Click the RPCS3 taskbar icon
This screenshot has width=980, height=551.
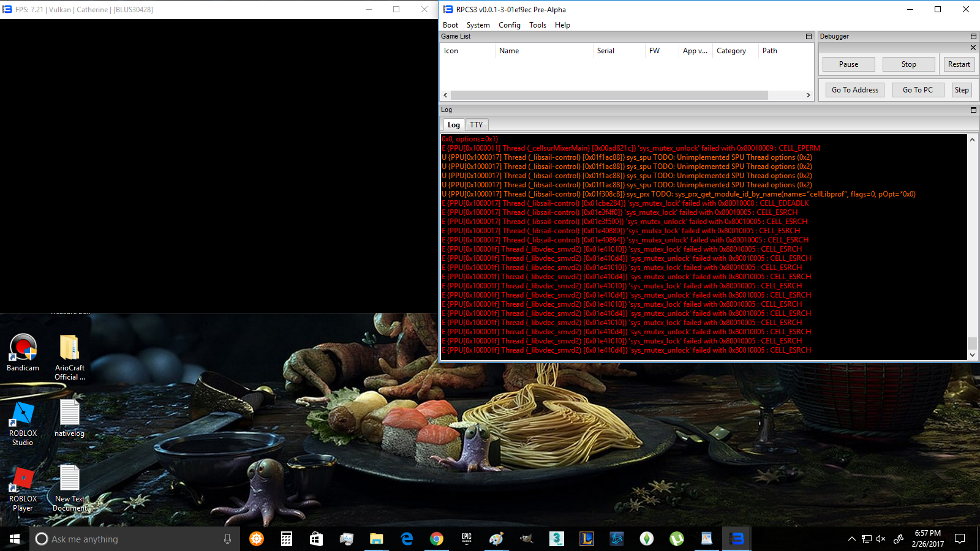point(736,539)
